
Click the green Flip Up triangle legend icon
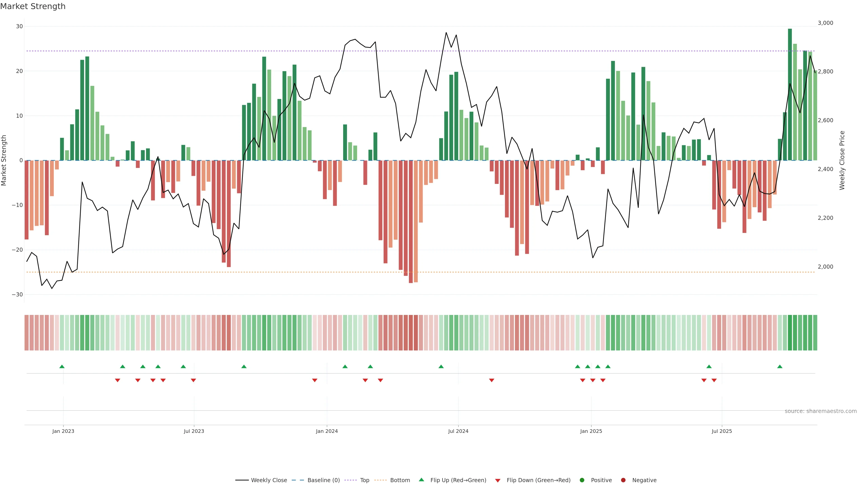tap(421, 480)
